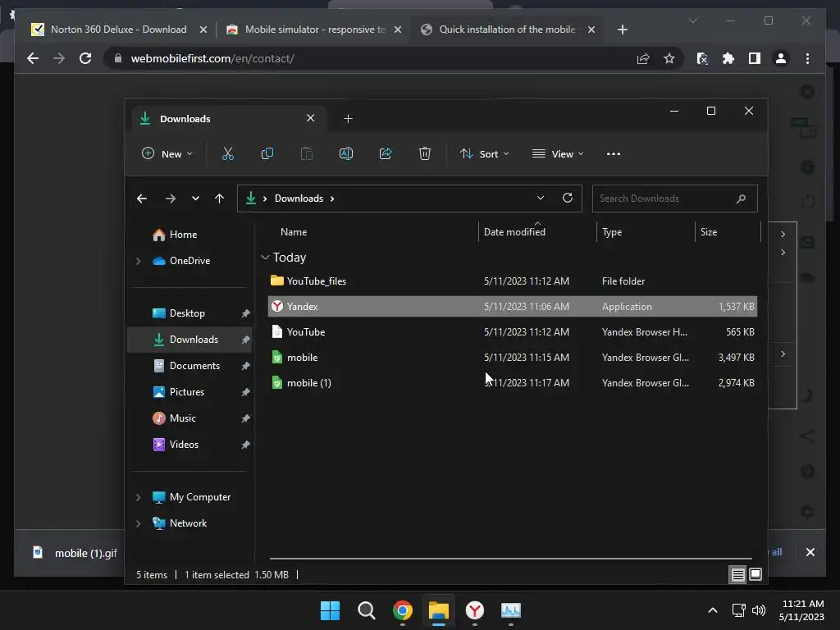Close the Downloads Explorer tab

click(x=311, y=118)
